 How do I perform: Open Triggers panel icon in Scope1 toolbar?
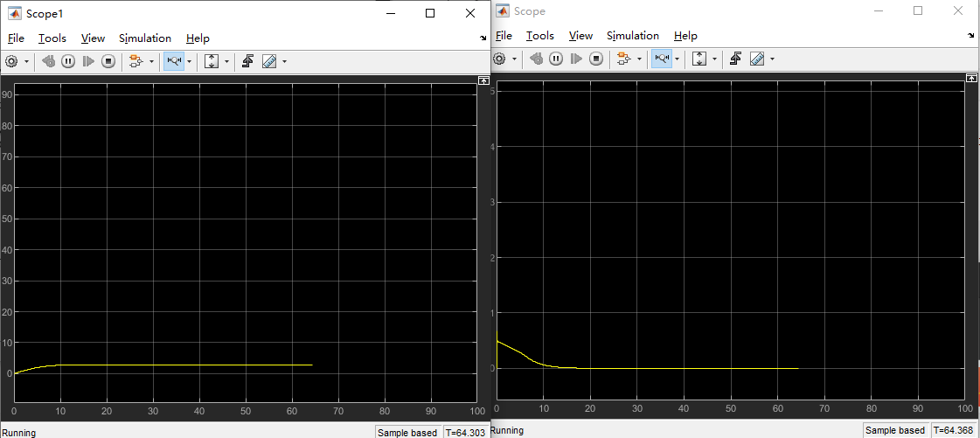247,61
